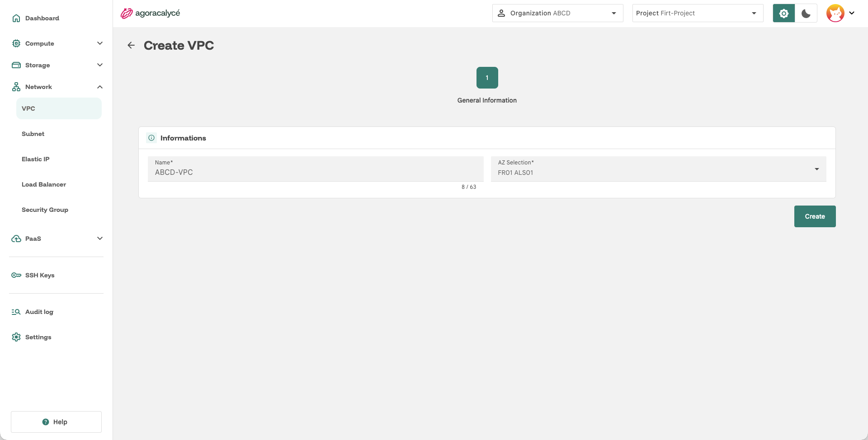
Task: Click the Dashboard home icon
Action: tap(16, 18)
